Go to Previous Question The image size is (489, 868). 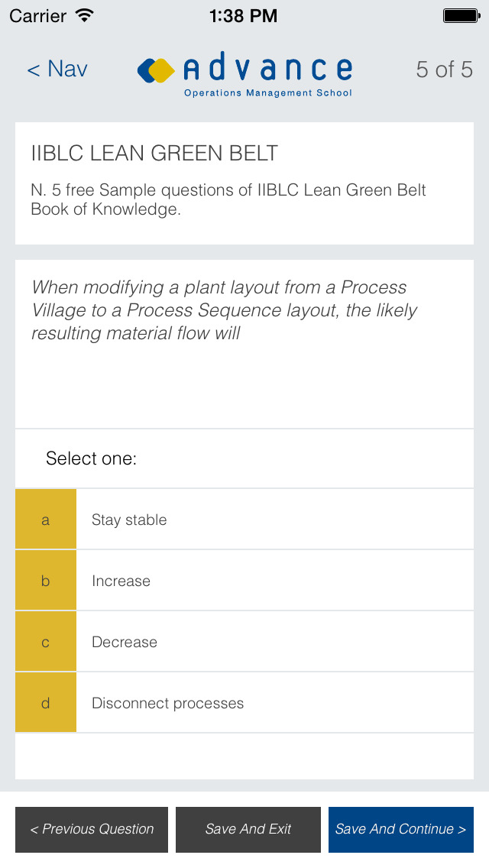[92, 829]
